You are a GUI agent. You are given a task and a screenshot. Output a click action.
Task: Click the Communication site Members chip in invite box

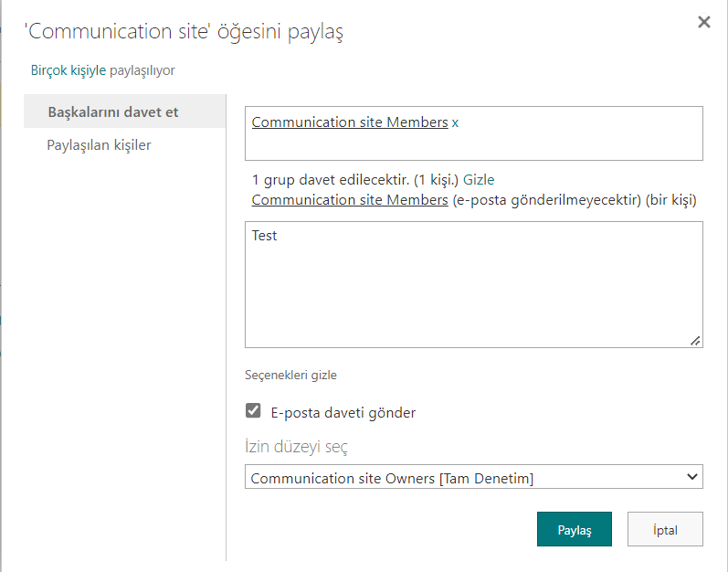pos(349,122)
